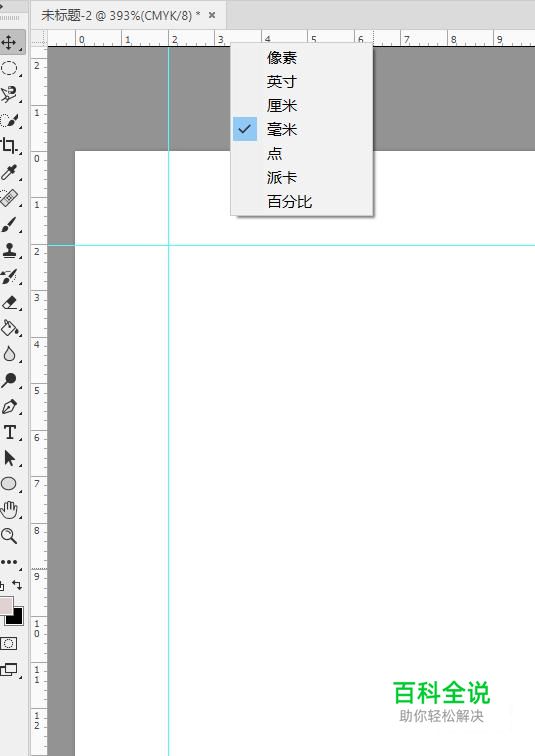This screenshot has width=535, height=756.
Task: Select the Quick Selection tool
Action: [10, 120]
